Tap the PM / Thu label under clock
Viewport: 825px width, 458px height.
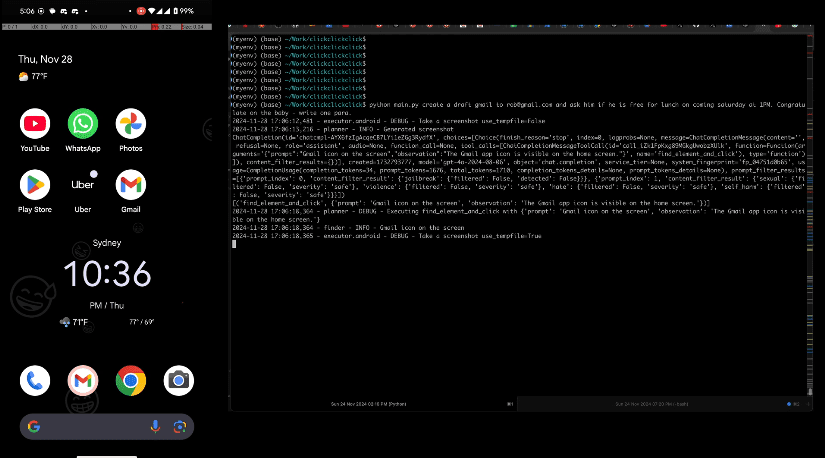[x=107, y=305]
